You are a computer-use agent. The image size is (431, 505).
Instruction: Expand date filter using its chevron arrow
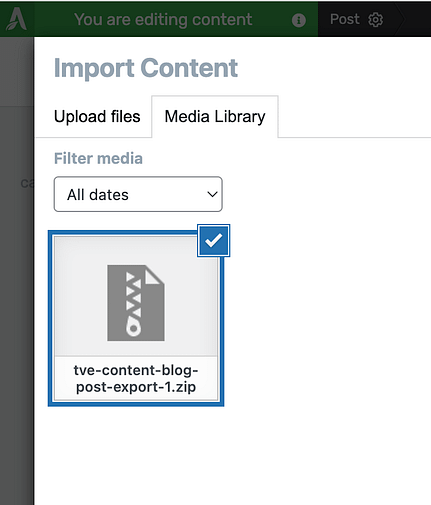coord(212,194)
